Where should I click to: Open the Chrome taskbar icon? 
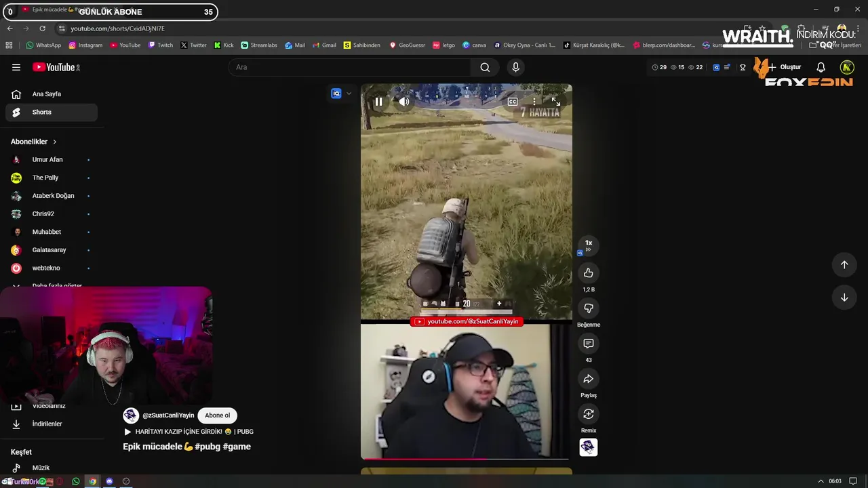click(93, 481)
